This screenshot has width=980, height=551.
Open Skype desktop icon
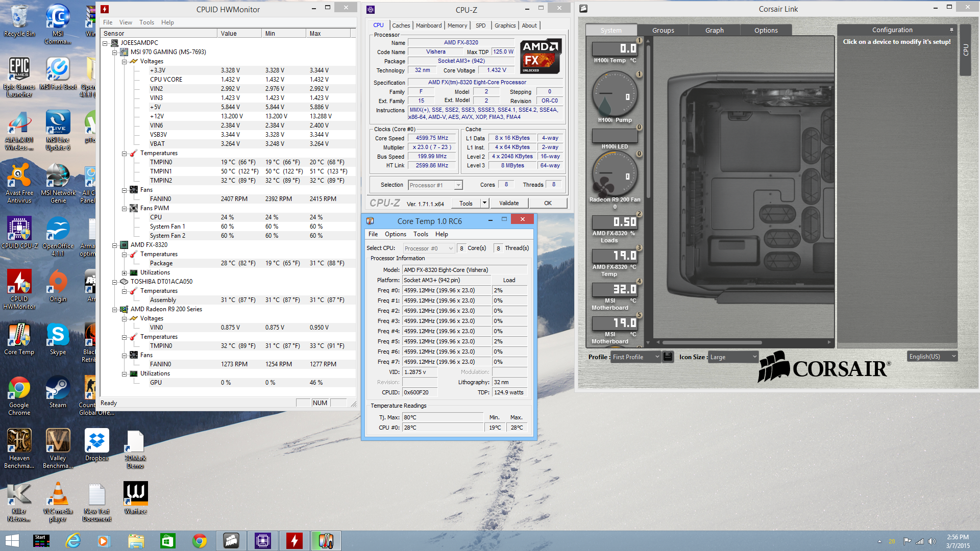pyautogui.click(x=58, y=339)
